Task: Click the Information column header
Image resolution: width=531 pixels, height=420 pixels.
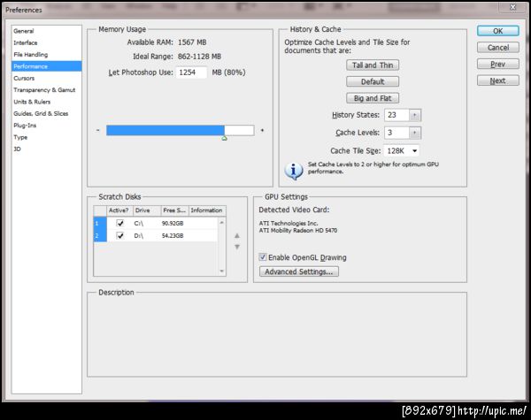Action: 207,210
